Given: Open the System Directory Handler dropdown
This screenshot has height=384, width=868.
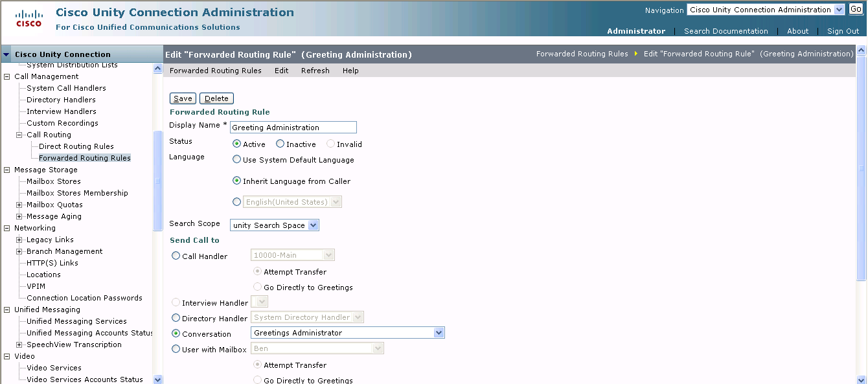Looking at the screenshot, I should [x=307, y=317].
